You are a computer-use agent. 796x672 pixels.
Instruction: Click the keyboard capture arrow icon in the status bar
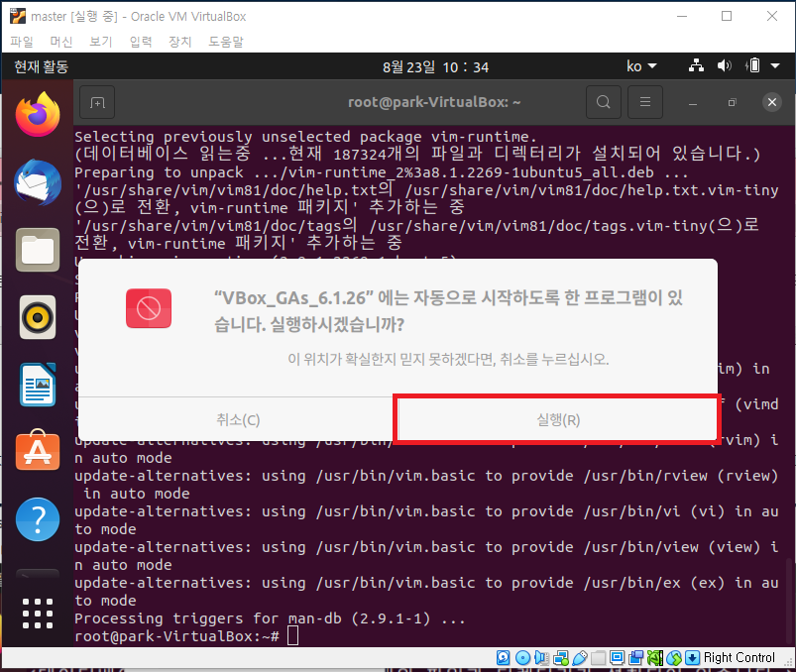[693, 658]
